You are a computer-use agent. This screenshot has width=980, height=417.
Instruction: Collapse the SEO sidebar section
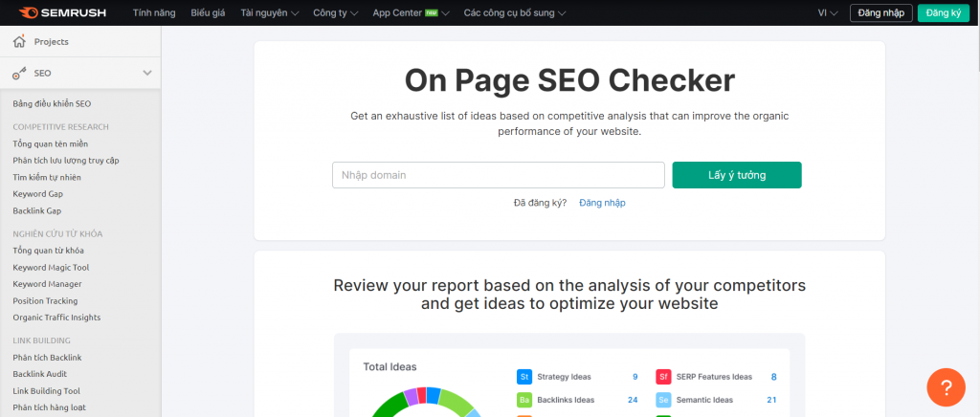(147, 73)
